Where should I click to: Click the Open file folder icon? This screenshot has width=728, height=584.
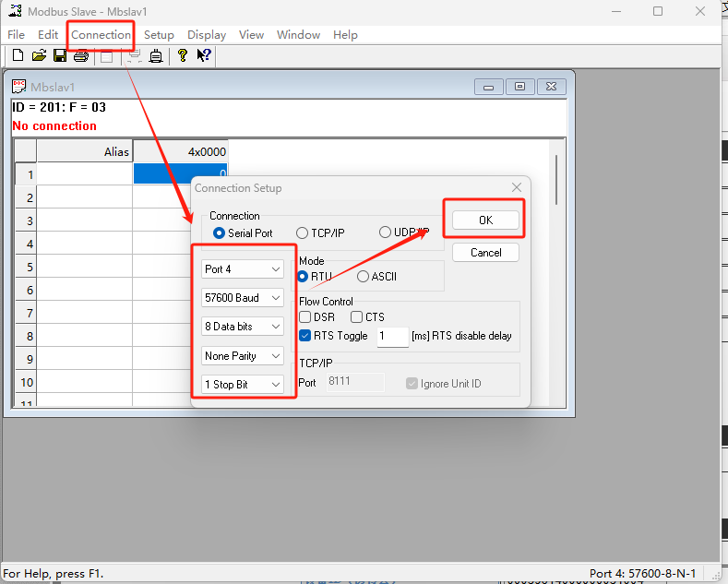[x=39, y=56]
